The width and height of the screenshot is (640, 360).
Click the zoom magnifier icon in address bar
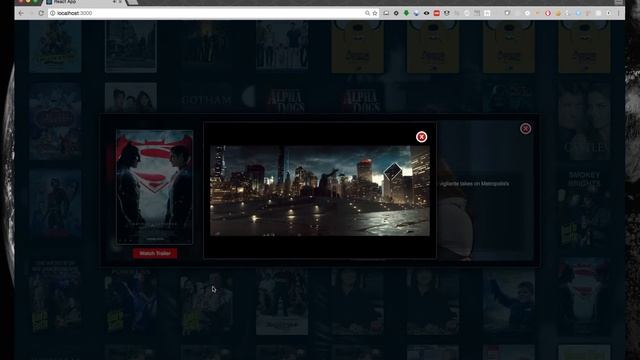coord(367,13)
